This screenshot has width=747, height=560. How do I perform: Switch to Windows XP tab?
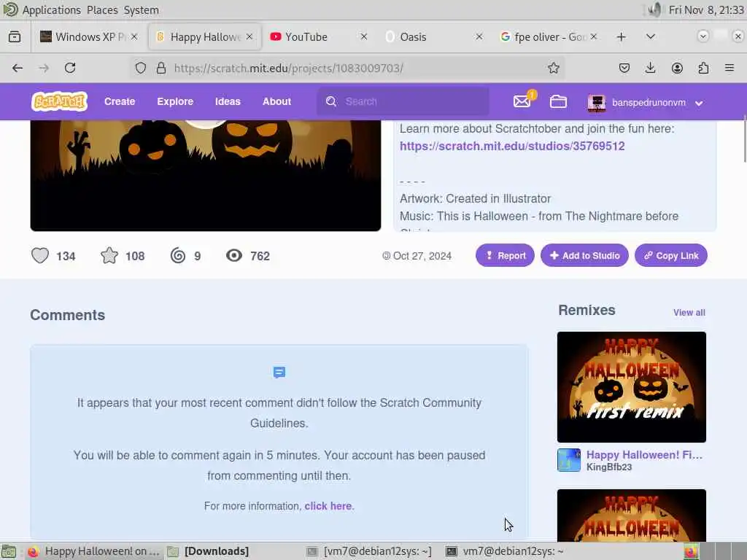point(90,36)
